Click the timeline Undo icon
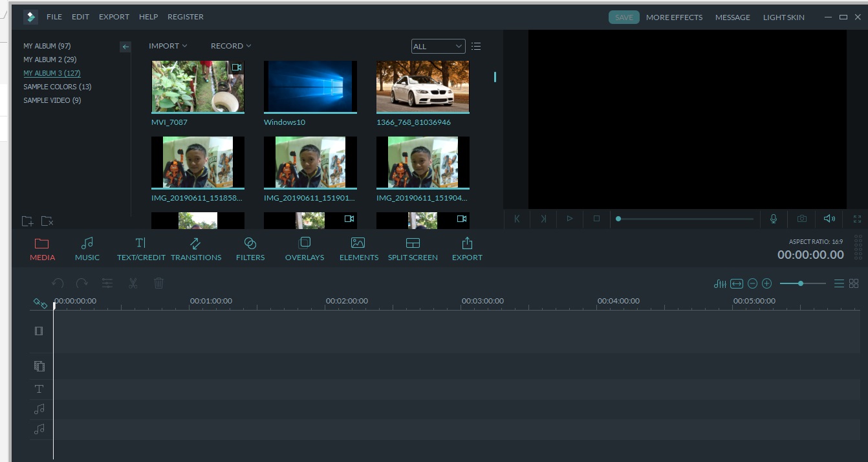Image resolution: width=868 pixels, height=462 pixels. point(58,283)
